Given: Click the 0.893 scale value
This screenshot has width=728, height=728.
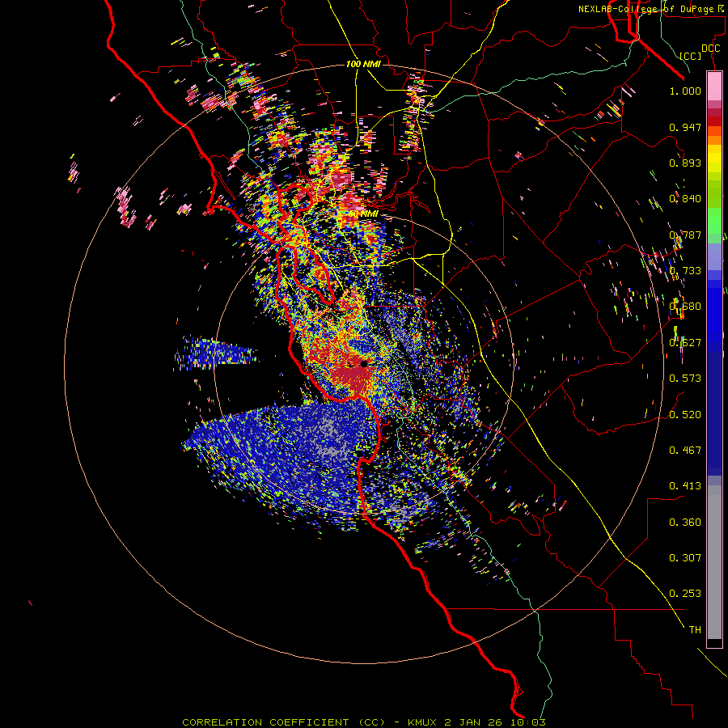Looking at the screenshot, I should 685,163.
